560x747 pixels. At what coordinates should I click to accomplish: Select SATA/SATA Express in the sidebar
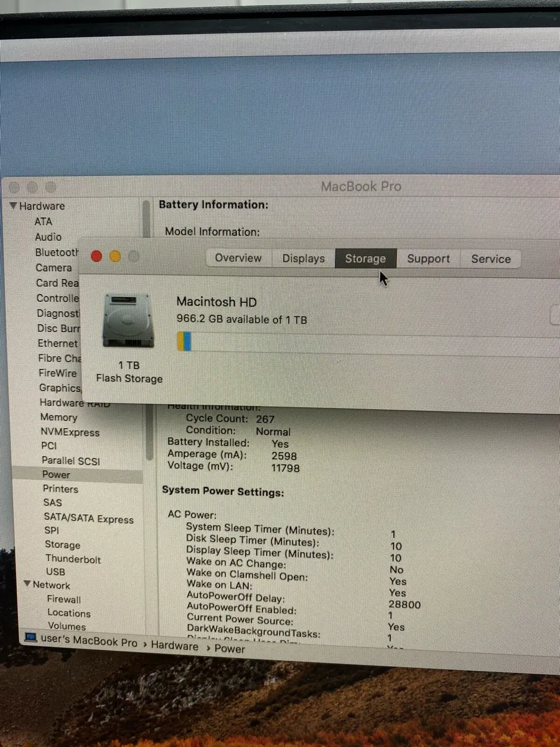(x=89, y=518)
